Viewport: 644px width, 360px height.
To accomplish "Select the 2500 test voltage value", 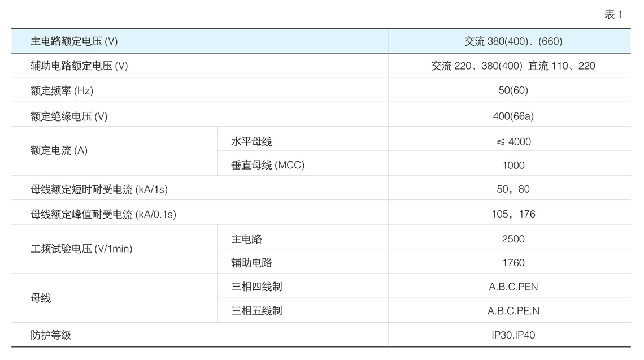I will pyautogui.click(x=513, y=239).
